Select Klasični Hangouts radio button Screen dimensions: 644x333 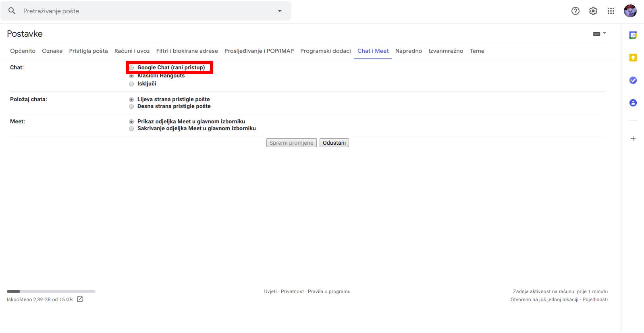point(131,76)
